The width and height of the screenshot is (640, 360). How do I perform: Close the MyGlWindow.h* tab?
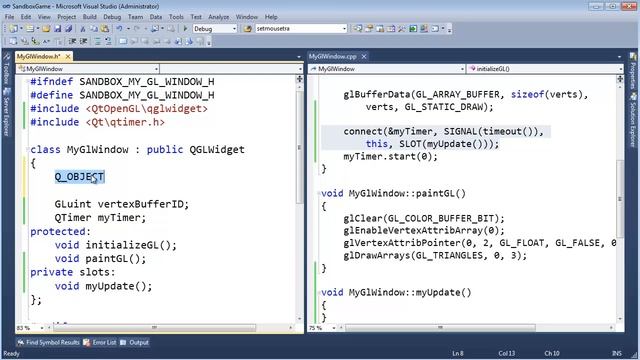point(68,56)
